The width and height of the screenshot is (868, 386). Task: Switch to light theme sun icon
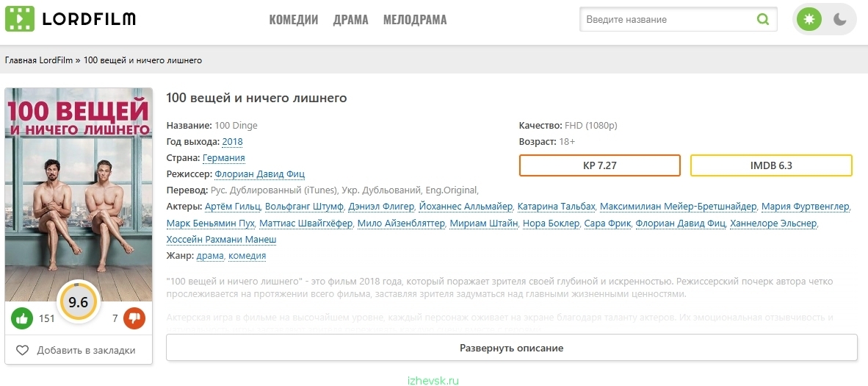pyautogui.click(x=809, y=19)
